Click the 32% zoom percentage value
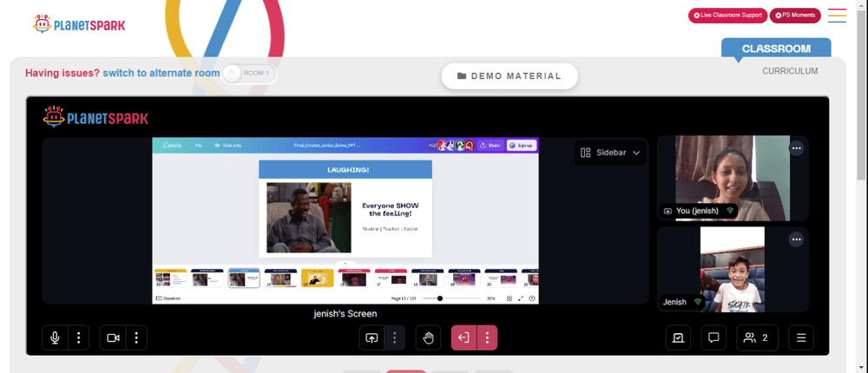The width and height of the screenshot is (868, 373). click(490, 298)
